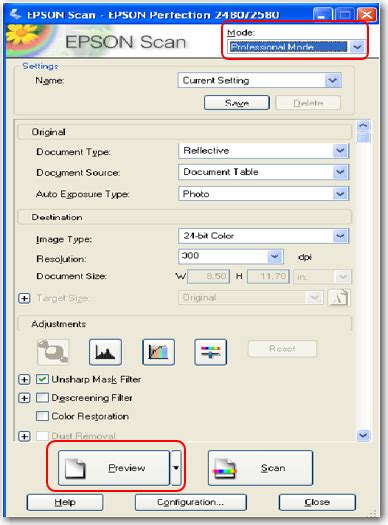Open the Configuration dialog
The image size is (388, 525).
tap(191, 502)
